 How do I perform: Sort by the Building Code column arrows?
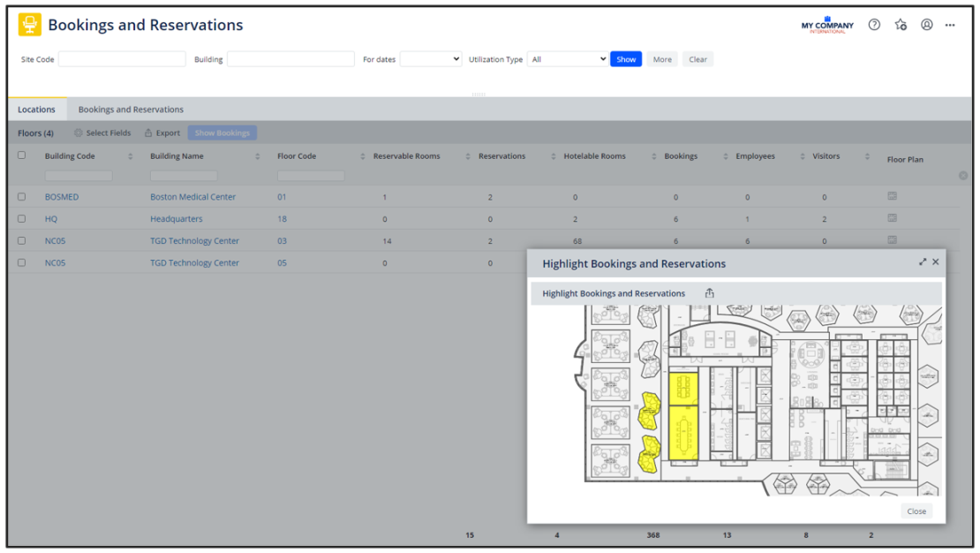[131, 156]
